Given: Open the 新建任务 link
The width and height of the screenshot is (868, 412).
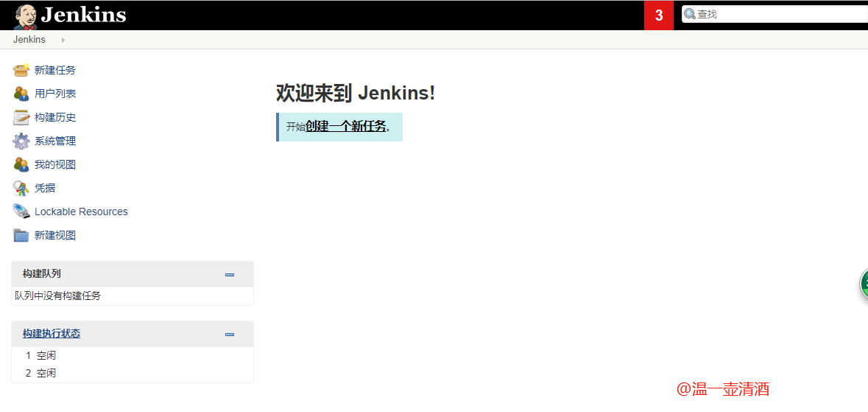Looking at the screenshot, I should (x=54, y=71).
